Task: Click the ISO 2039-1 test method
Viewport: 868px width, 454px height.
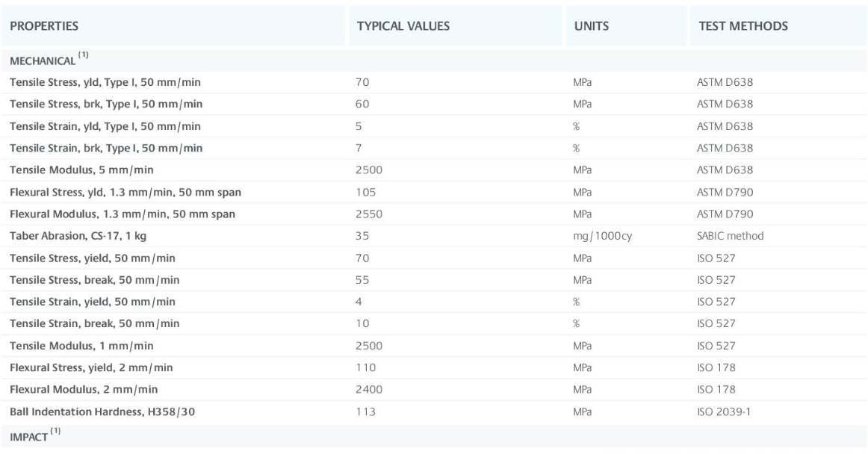Action: 722,411
